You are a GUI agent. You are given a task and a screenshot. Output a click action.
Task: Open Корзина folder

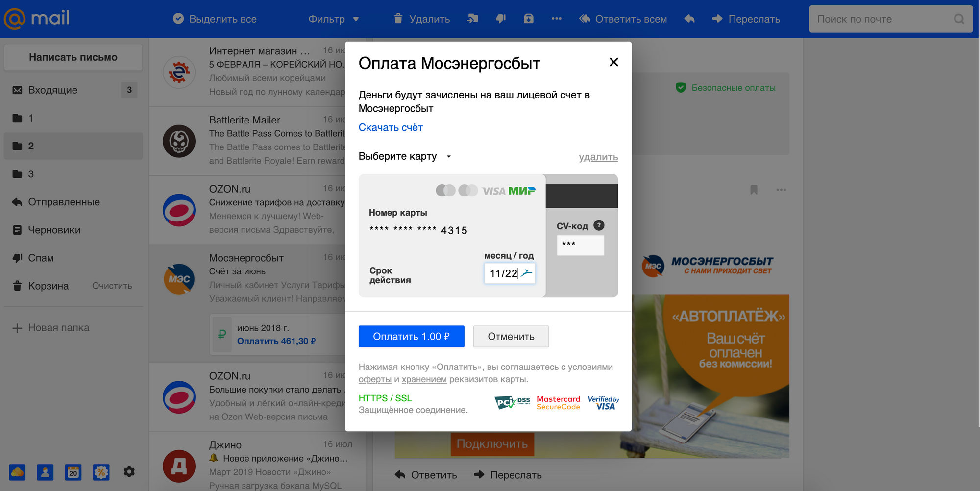coord(48,286)
